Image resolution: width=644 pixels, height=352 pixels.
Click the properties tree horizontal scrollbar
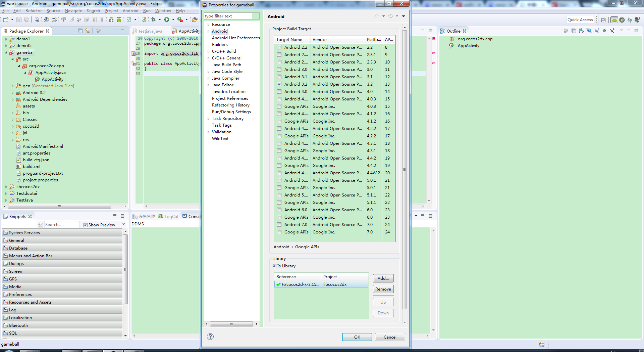pyautogui.click(x=231, y=324)
